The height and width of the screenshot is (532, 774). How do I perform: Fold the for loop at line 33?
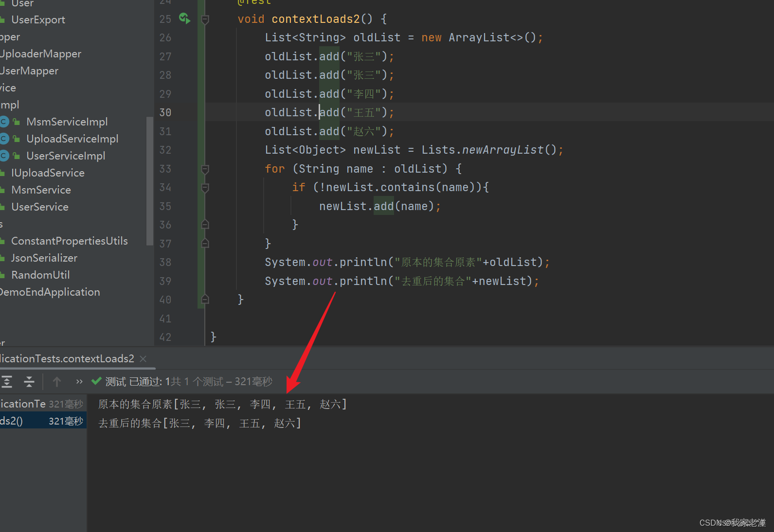205,169
